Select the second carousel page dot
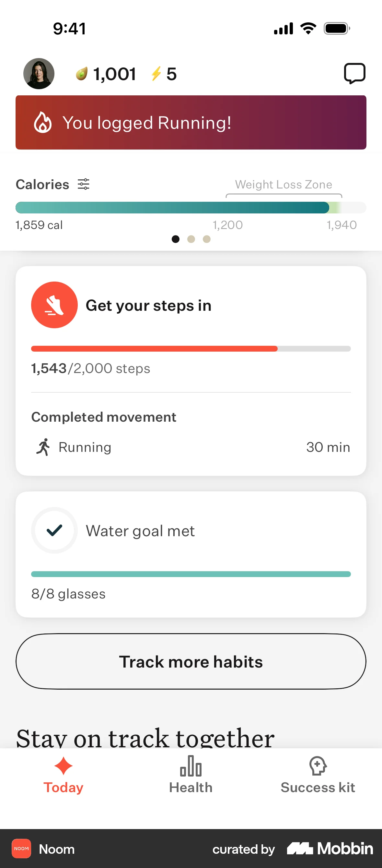This screenshot has width=382, height=868. [191, 239]
